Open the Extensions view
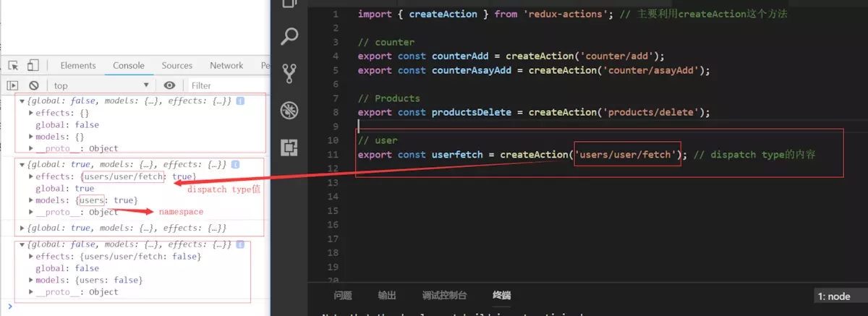 289,148
